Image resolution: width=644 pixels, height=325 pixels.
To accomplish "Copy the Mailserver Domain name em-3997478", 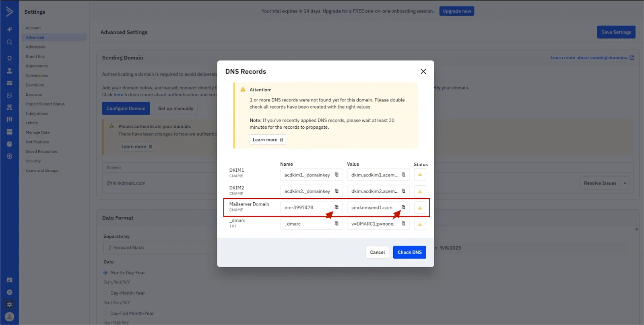I will point(336,207).
